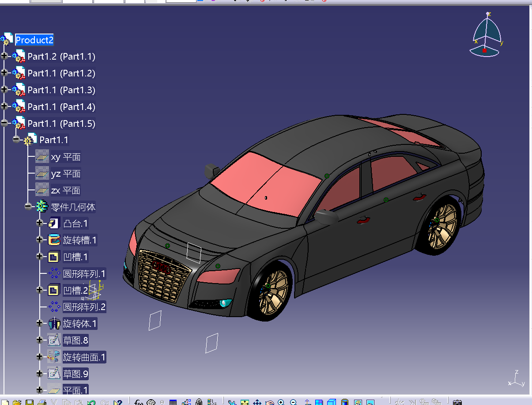Click the 3D compass in top right
Screen dimensions: 532x405
pos(487,36)
